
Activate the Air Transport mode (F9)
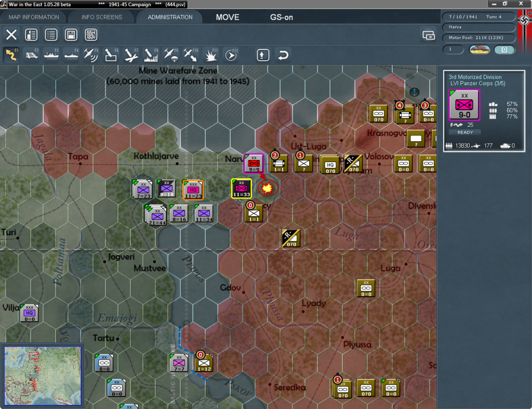(x=170, y=55)
